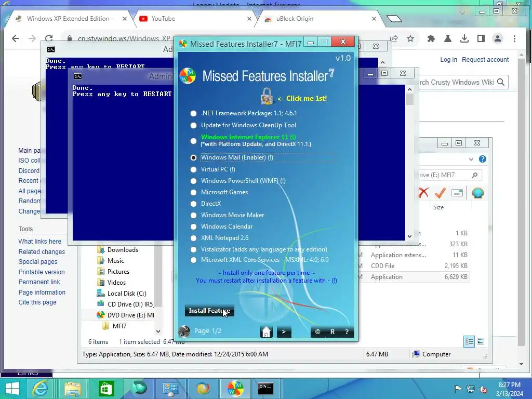Switch Explorer to details view icon

pos(469,342)
